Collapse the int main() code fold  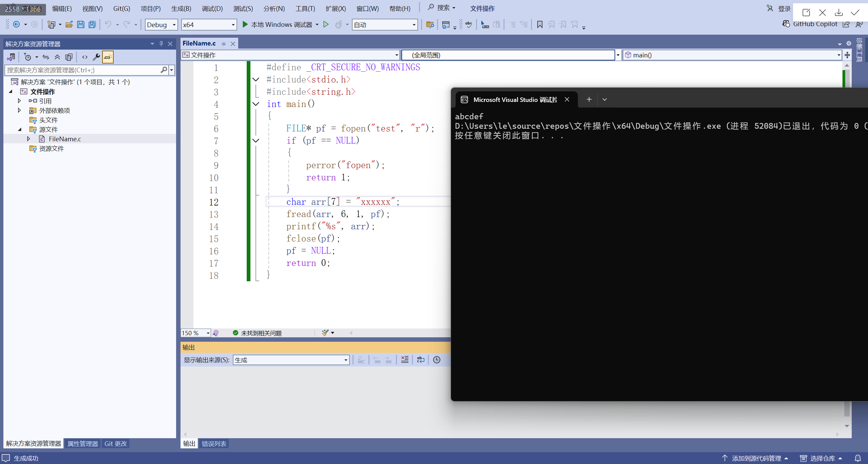pyautogui.click(x=256, y=104)
